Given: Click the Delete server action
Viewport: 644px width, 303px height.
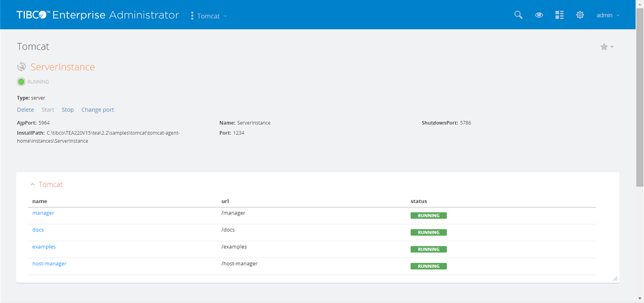Looking at the screenshot, I should [25, 110].
